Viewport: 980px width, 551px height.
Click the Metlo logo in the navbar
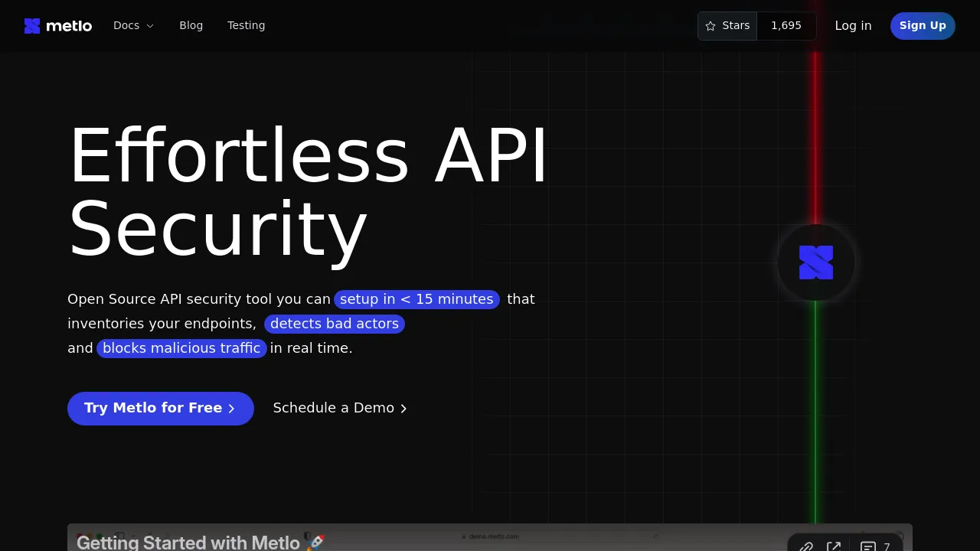tap(58, 26)
